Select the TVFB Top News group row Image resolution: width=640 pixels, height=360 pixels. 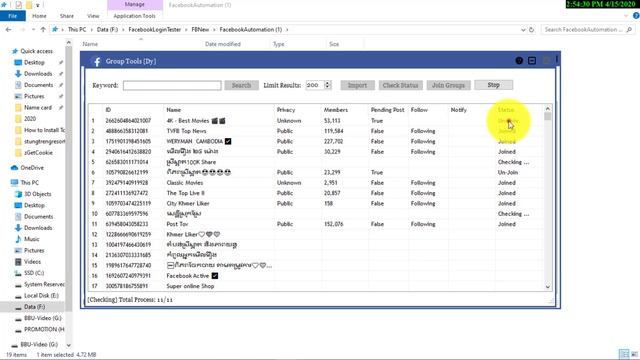(316, 131)
